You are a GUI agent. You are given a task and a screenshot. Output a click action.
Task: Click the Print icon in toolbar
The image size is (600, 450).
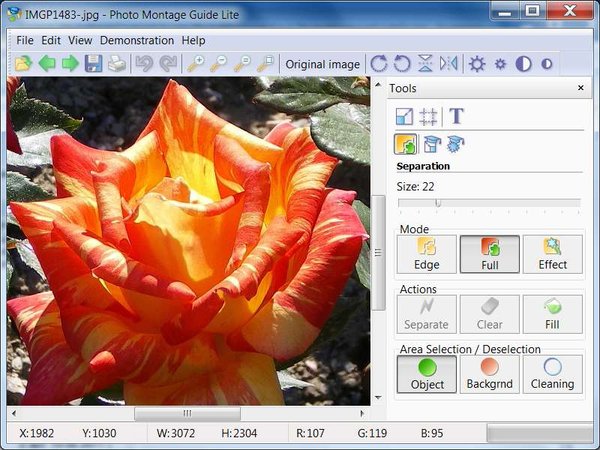coord(117,64)
